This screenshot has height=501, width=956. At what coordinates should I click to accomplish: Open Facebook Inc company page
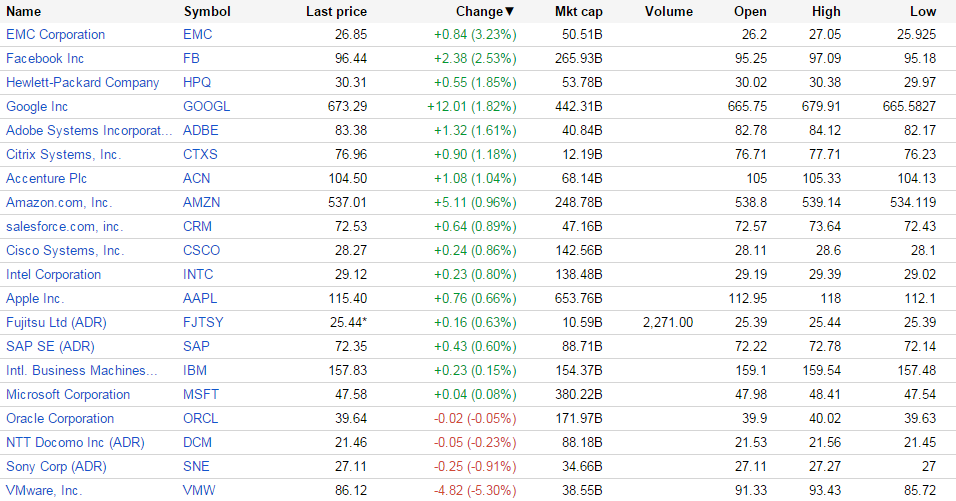(x=45, y=59)
